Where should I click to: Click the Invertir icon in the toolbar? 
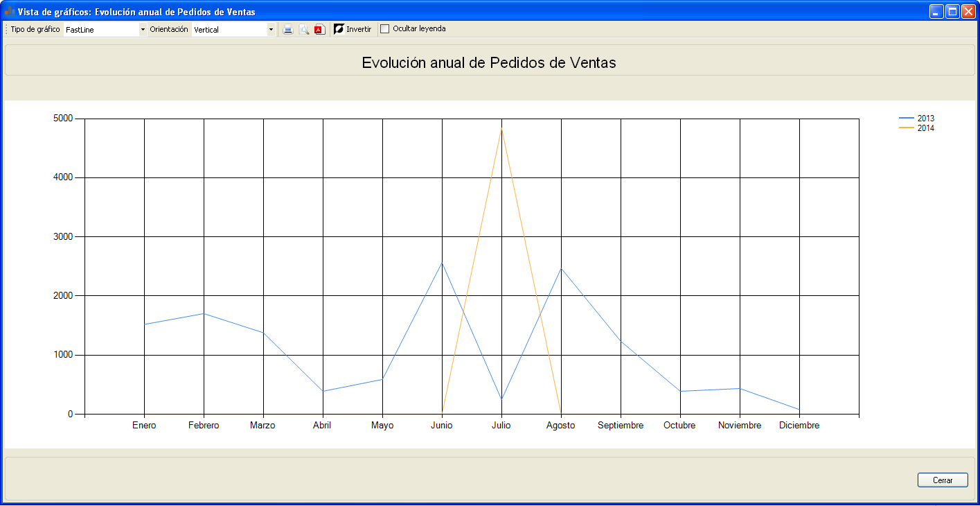pyautogui.click(x=339, y=29)
